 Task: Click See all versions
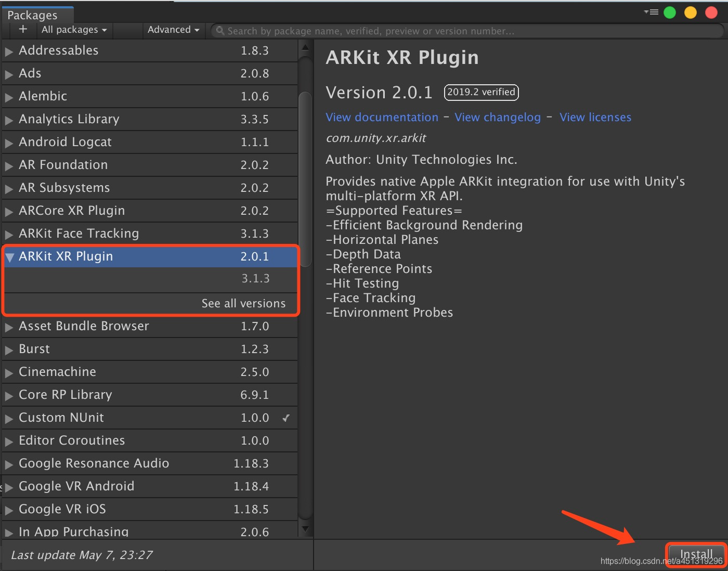click(x=243, y=303)
